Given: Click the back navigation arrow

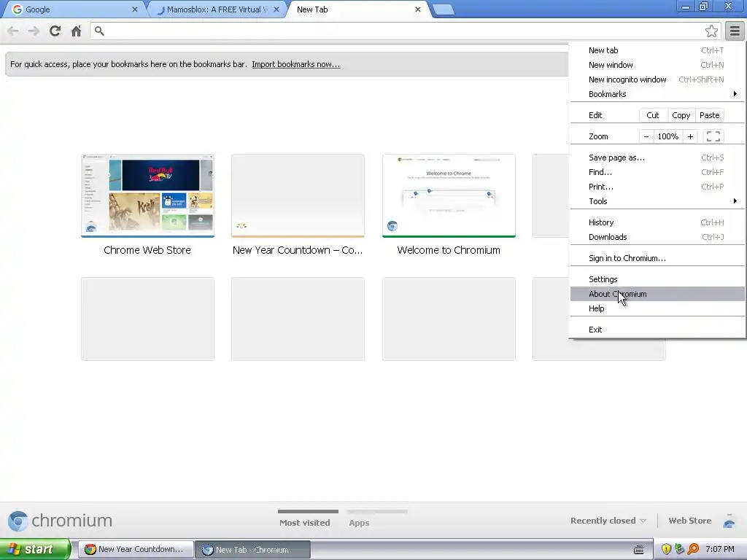Looking at the screenshot, I should pos(13,31).
